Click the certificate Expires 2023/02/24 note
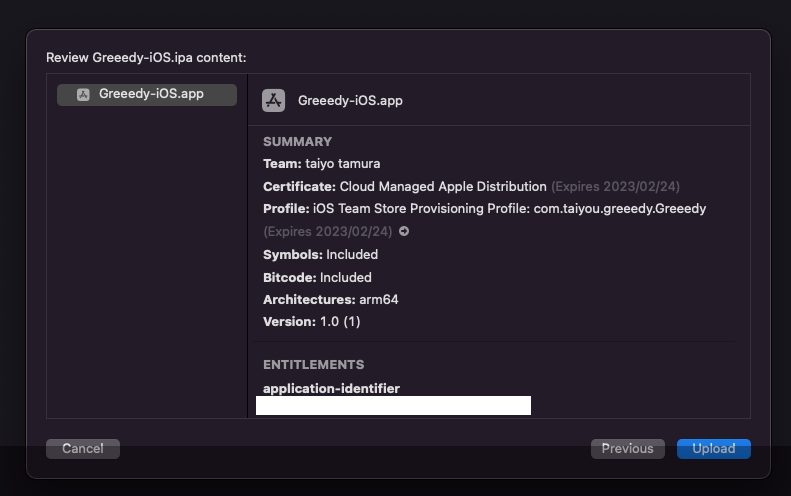791x496 pixels. click(x=615, y=186)
